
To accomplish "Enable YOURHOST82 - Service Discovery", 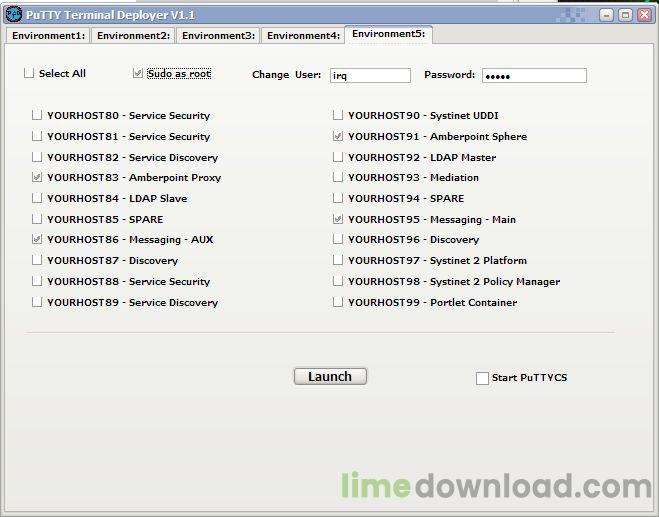I will pyautogui.click(x=37, y=157).
